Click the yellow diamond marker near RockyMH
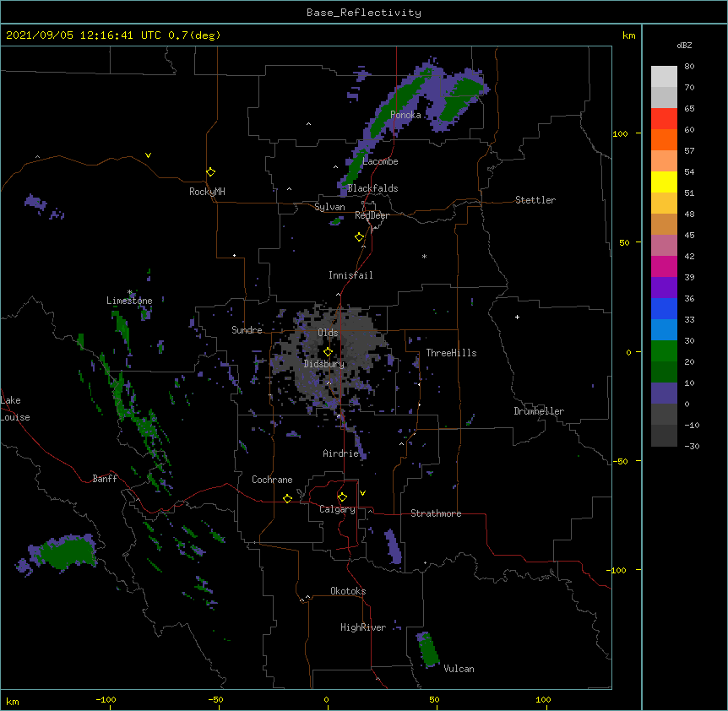The width and height of the screenshot is (728, 711). (210, 172)
